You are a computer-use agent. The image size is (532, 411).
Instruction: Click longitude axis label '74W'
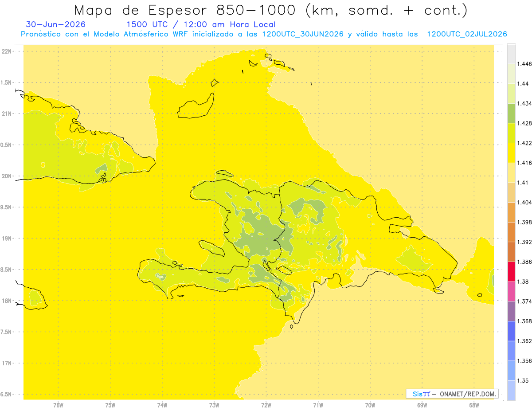point(162,405)
